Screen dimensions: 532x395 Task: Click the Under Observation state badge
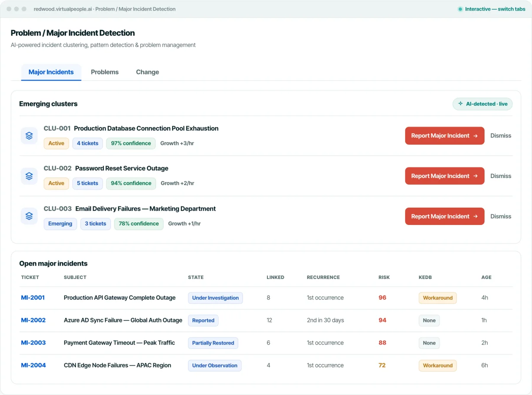point(215,365)
